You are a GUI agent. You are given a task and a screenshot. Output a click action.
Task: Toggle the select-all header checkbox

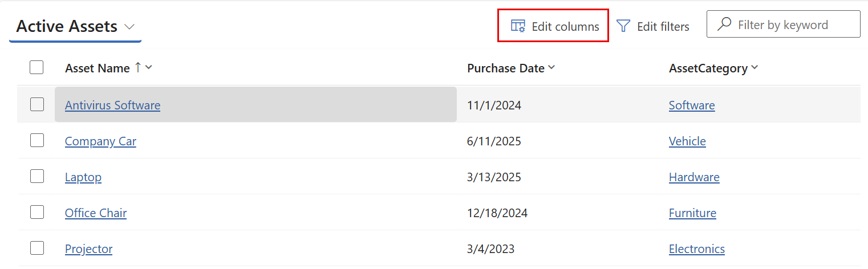[36, 68]
